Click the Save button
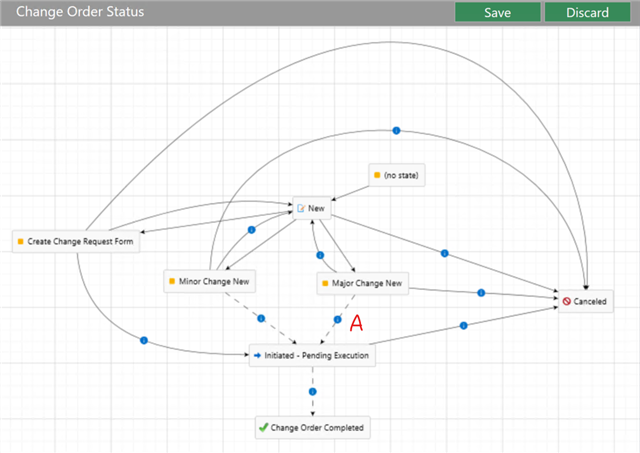 point(497,12)
